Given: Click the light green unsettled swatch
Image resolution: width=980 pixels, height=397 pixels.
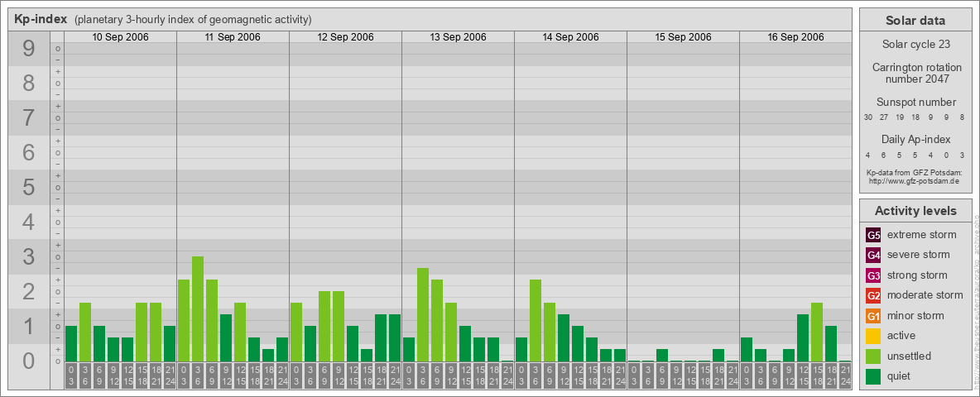Looking at the screenshot, I should [873, 356].
